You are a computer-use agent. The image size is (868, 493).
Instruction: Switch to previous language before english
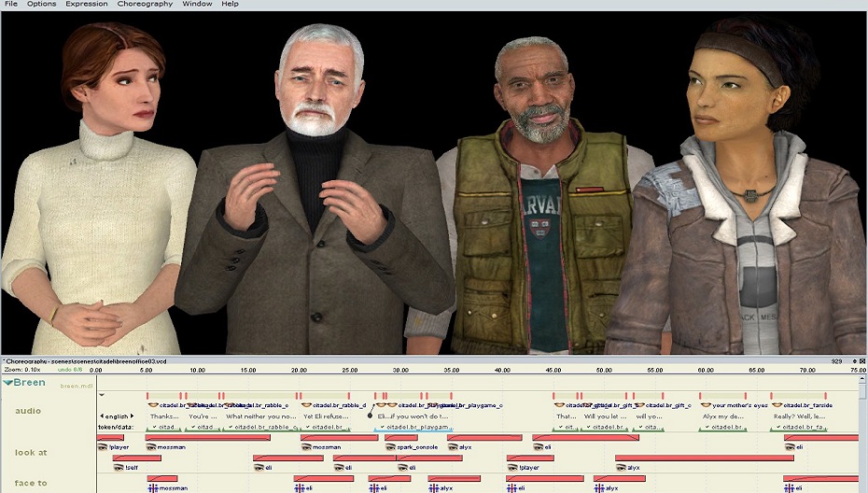pos(101,416)
